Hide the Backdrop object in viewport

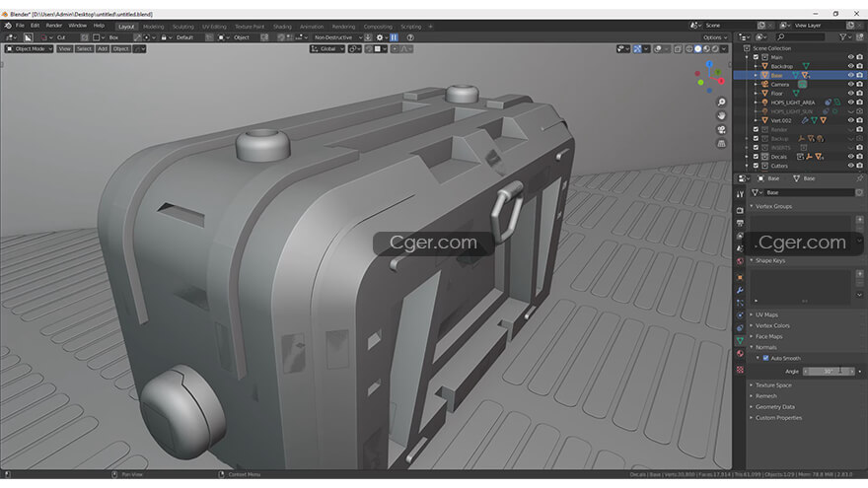click(851, 66)
